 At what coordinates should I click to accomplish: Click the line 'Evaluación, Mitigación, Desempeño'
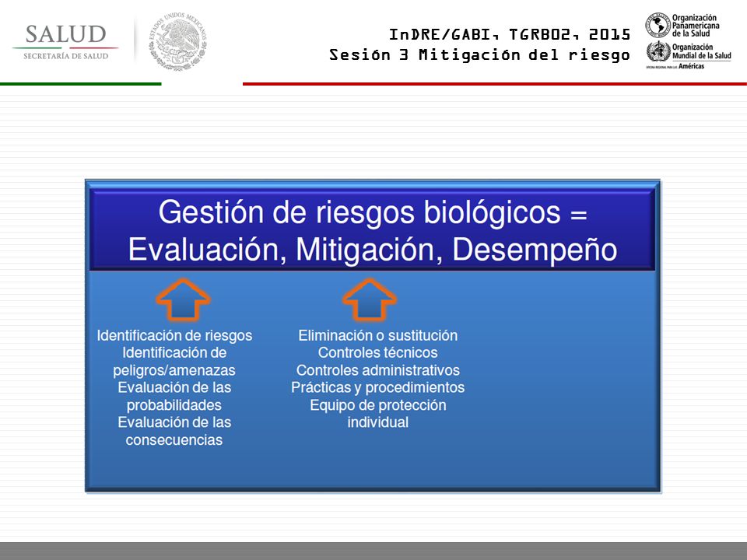tap(373, 250)
